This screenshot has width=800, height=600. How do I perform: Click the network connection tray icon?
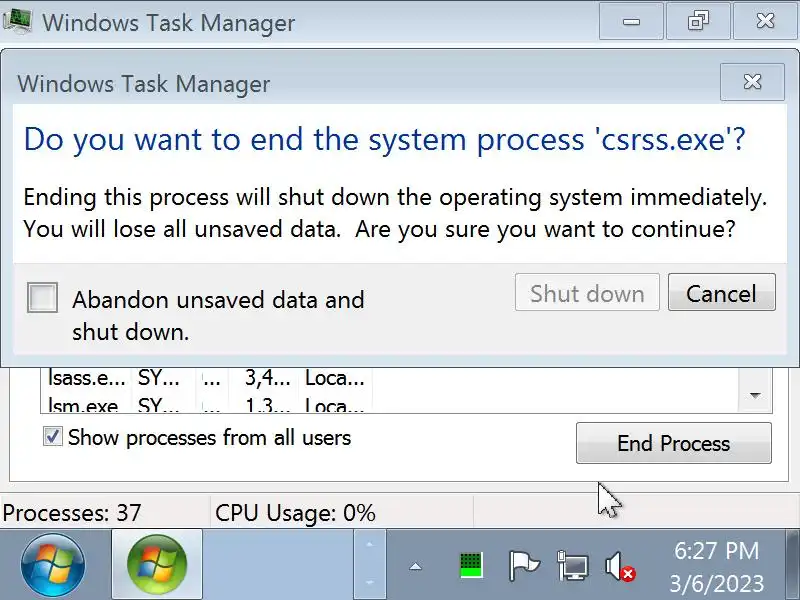pyautogui.click(x=573, y=566)
